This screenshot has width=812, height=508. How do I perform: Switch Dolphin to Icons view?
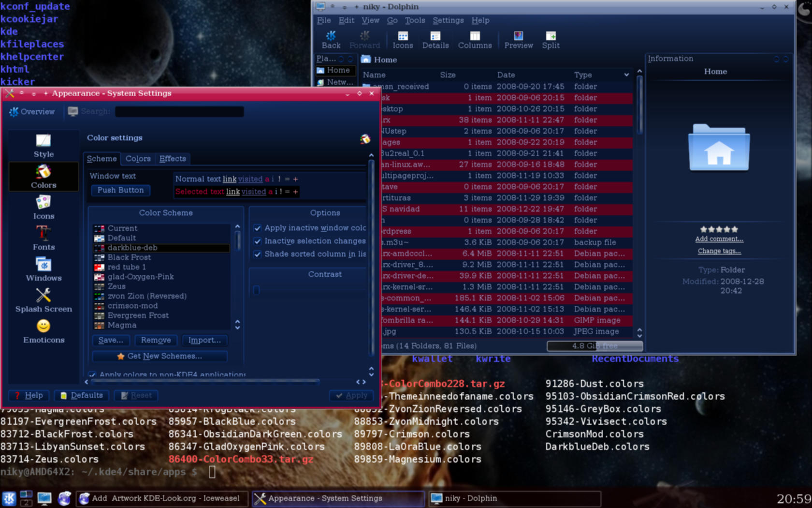click(x=403, y=40)
